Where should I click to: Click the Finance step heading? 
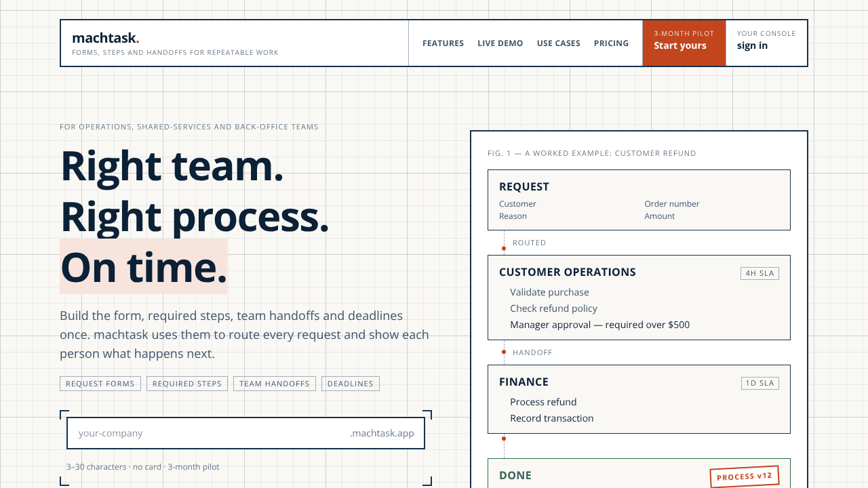point(524,382)
